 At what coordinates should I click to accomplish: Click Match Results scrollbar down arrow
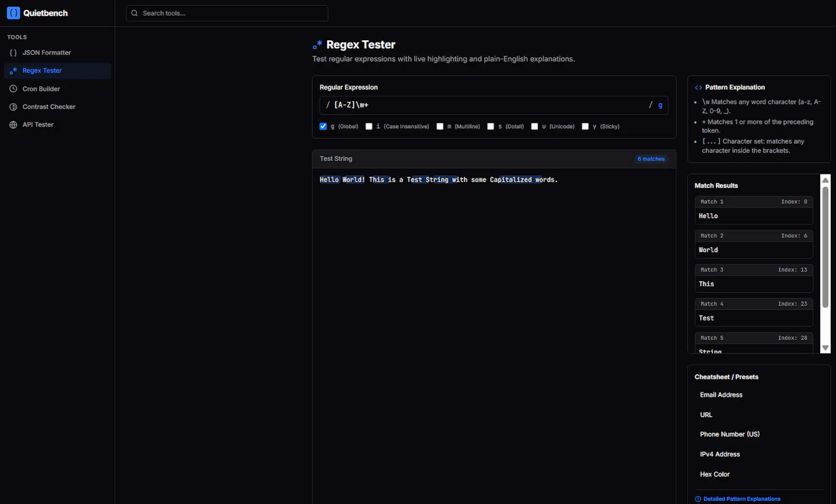(x=826, y=348)
